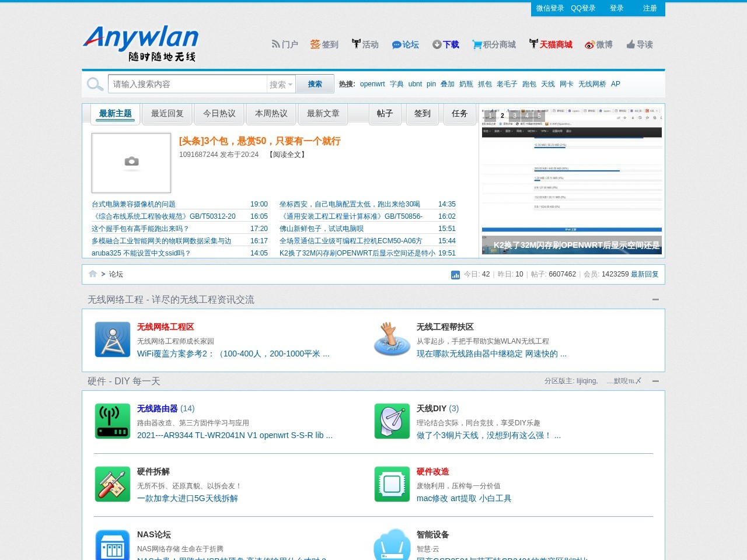Collapse the wireless network engineering section
747x560 pixels.
tap(655, 299)
